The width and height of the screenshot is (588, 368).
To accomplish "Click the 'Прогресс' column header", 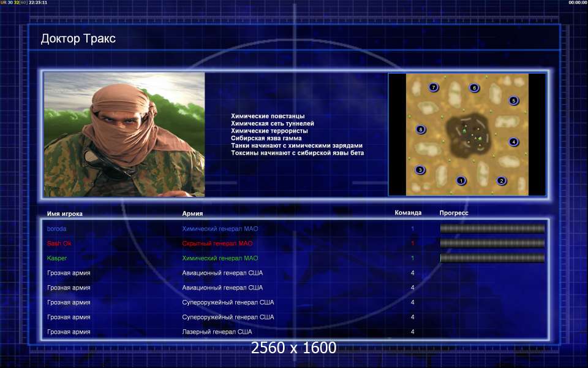I will point(454,213).
